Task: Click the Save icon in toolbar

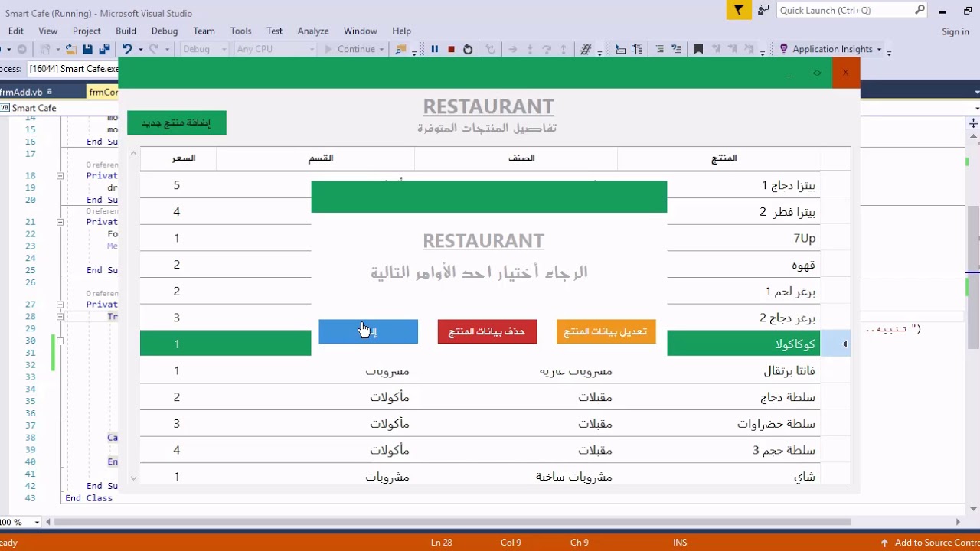Action: click(87, 49)
